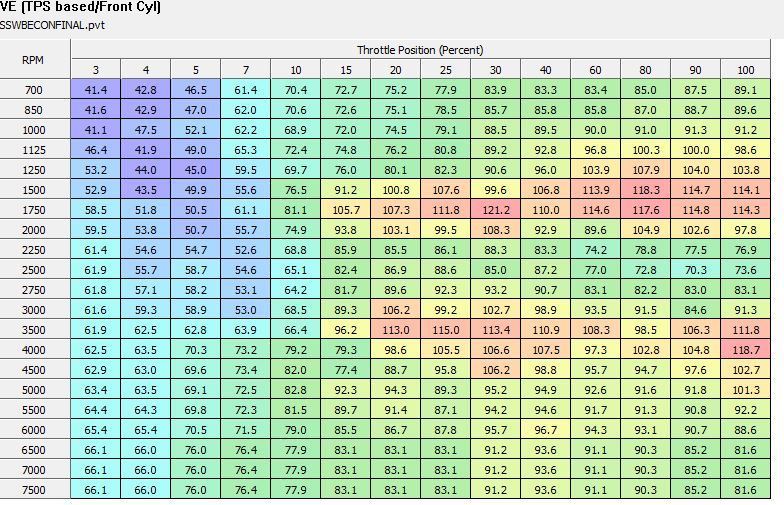This screenshot has width=784, height=505.
Task: Select the 121.2 cell at 1750 RPM
Action: (x=495, y=210)
